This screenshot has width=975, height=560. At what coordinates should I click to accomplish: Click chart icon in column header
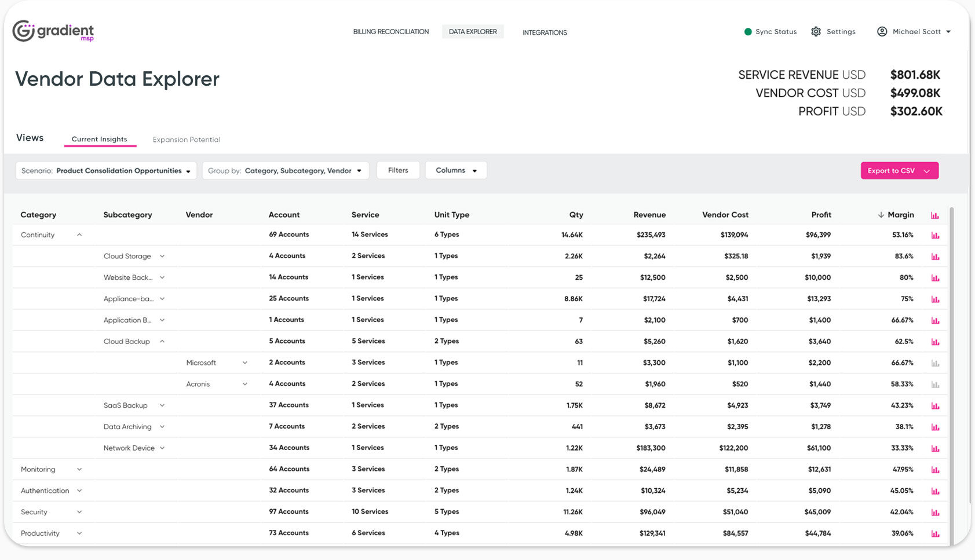point(934,215)
